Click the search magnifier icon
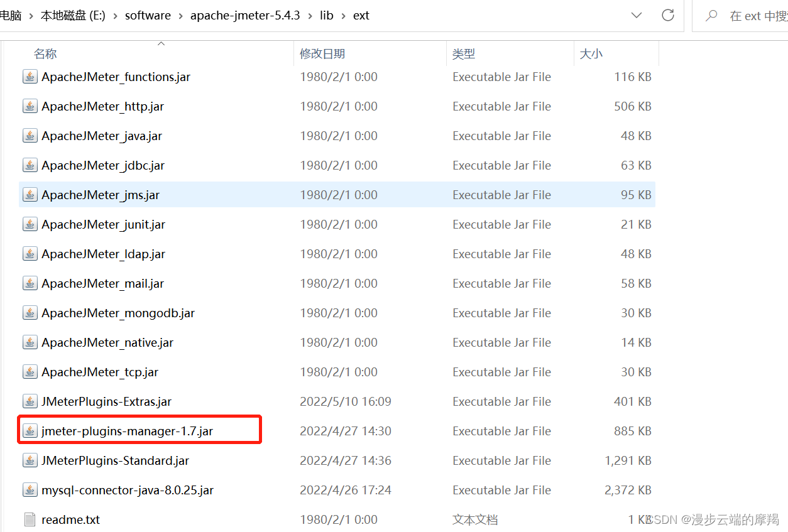This screenshot has height=532, width=788. coord(711,16)
